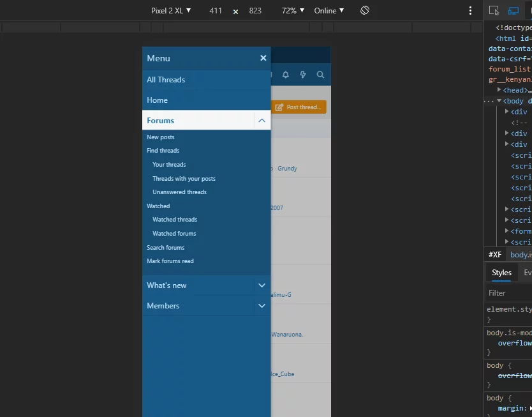Collapse the Forums submenu chevron
This screenshot has width=532, height=417.
(x=262, y=120)
